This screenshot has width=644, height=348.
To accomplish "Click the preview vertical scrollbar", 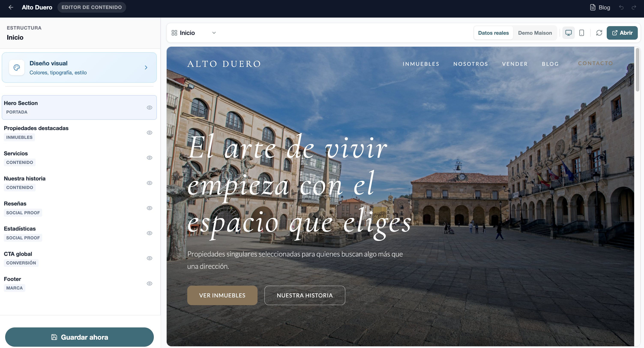I will click(x=638, y=70).
